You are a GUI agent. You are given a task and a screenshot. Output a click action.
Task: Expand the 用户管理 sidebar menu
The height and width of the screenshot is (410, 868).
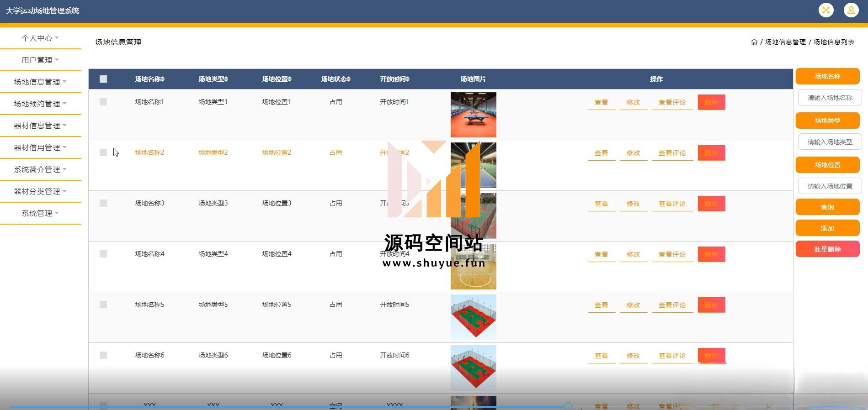coord(40,60)
